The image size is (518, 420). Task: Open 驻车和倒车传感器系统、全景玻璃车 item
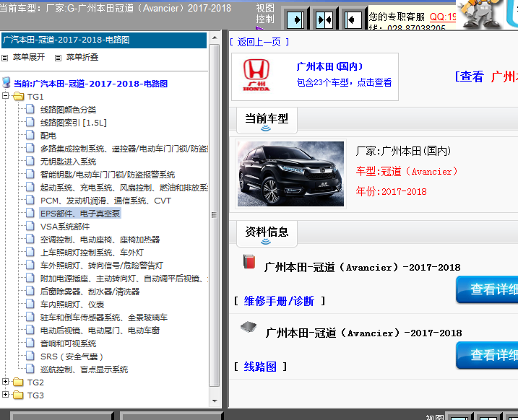point(104,318)
